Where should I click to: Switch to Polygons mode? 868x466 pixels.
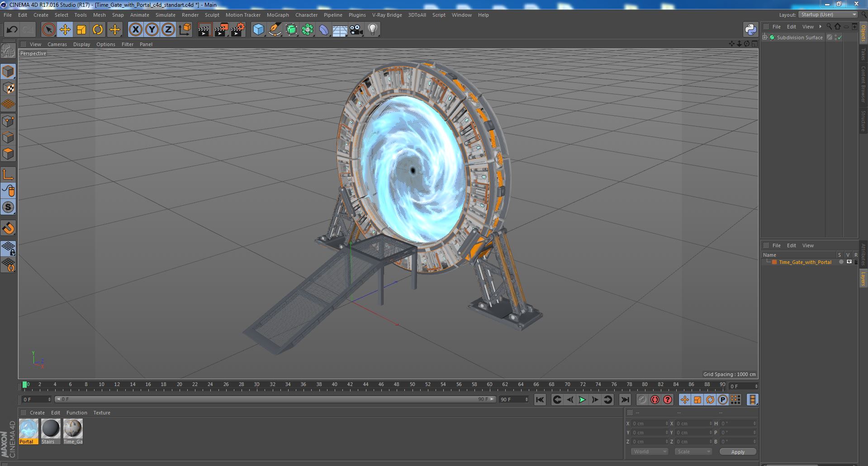coord(8,154)
